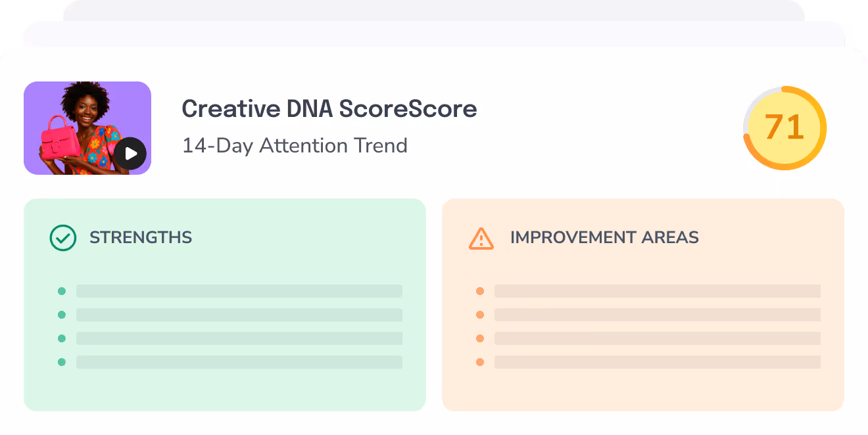This screenshot has height=435, width=868.
Task: Click the orange warning triangle icon
Action: point(481,238)
